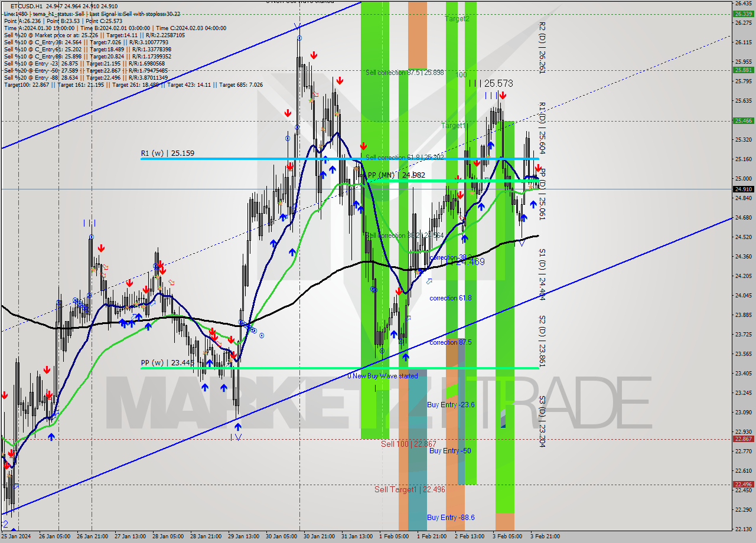Click the 'R2 (D) | 26.261' vertical label
756x543 pixels.
[542, 47]
